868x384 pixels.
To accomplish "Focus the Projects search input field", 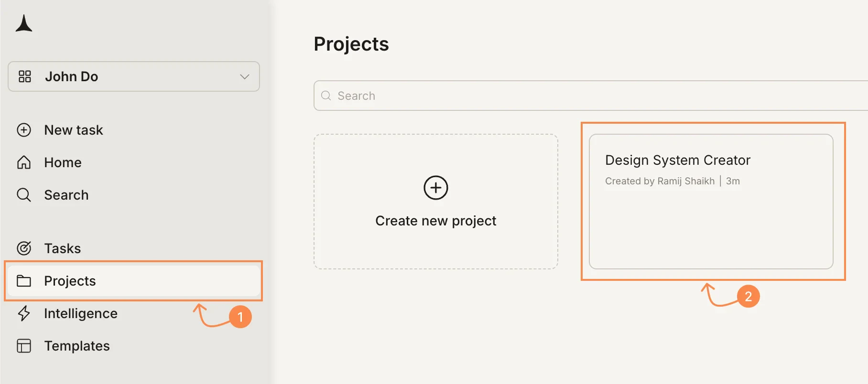I will (591, 96).
